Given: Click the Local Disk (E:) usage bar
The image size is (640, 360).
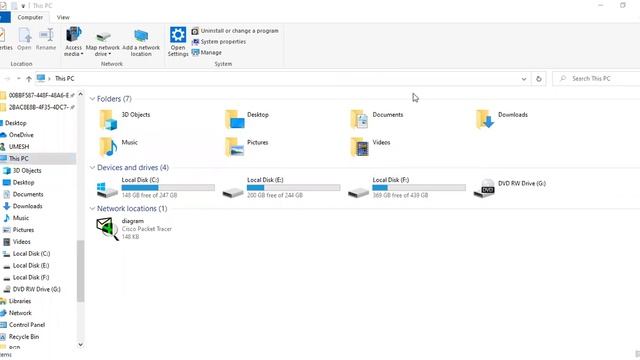Looking at the screenshot, I should (x=293, y=188).
